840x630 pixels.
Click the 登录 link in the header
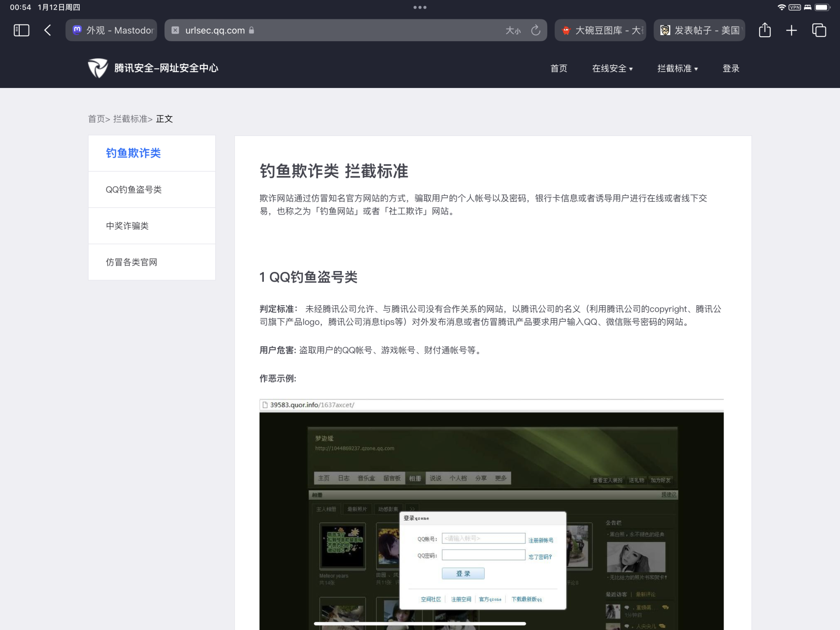pos(731,68)
